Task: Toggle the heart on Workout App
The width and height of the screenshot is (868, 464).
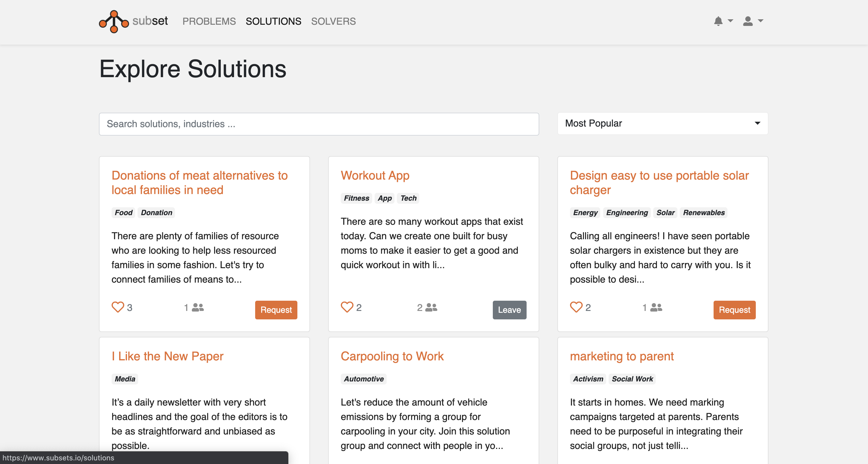Action: [x=347, y=307]
